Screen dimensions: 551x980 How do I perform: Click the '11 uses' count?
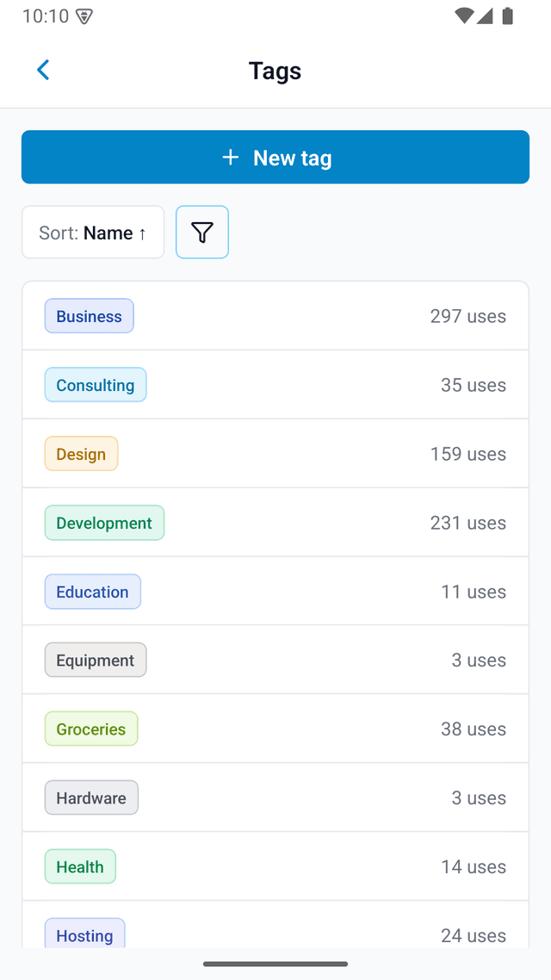tap(474, 592)
